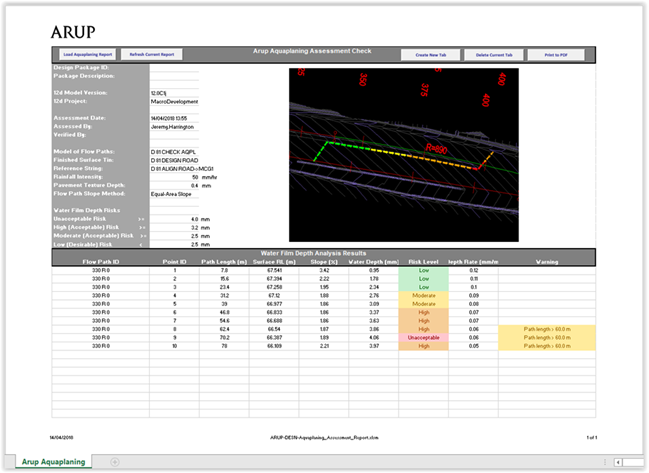Select the High Risk threshold 3.2
649x473 pixels.
(x=174, y=228)
